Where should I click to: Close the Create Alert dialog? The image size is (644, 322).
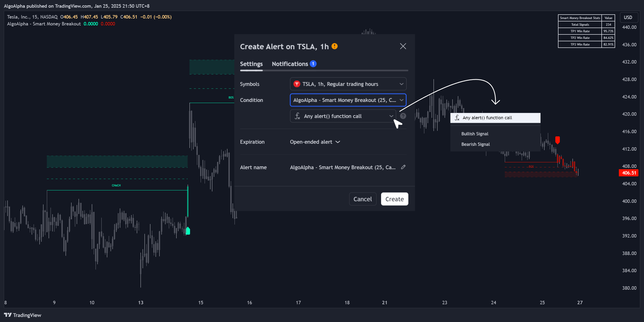pos(403,46)
